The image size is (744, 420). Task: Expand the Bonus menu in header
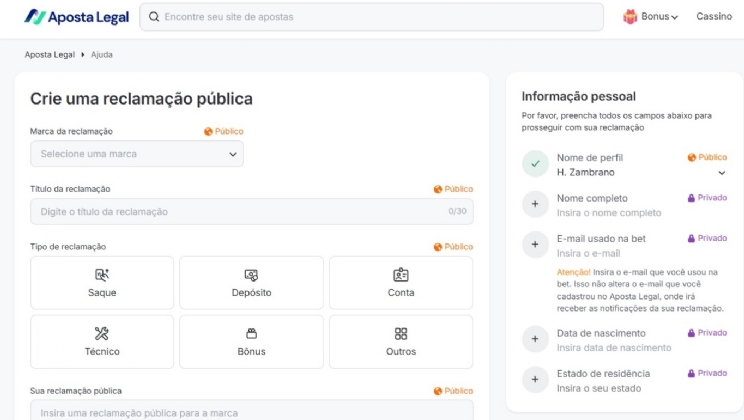[x=659, y=17]
